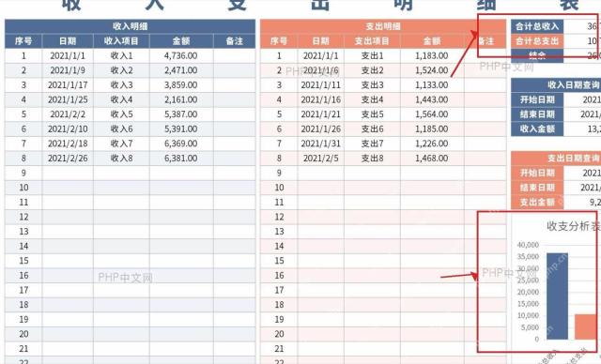601x364 pixels.
Task: Click 序号 header in income table
Action: [x=23, y=41]
